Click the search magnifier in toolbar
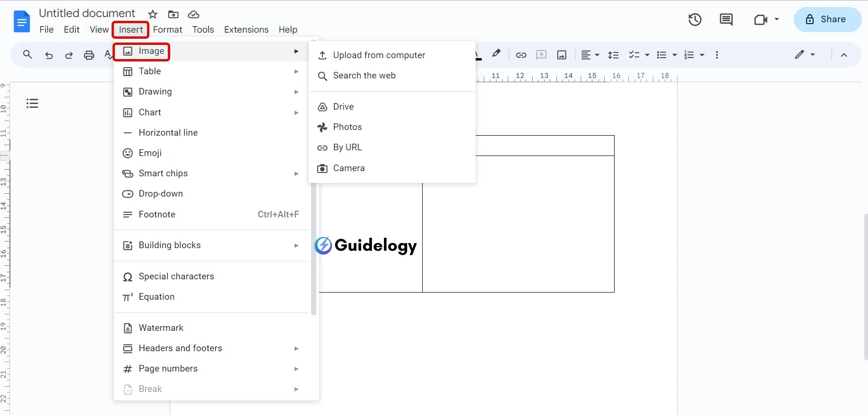 pyautogui.click(x=28, y=55)
